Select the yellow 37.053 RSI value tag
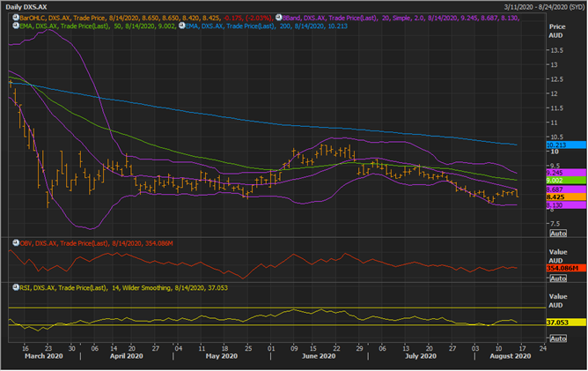 pyautogui.click(x=566, y=323)
